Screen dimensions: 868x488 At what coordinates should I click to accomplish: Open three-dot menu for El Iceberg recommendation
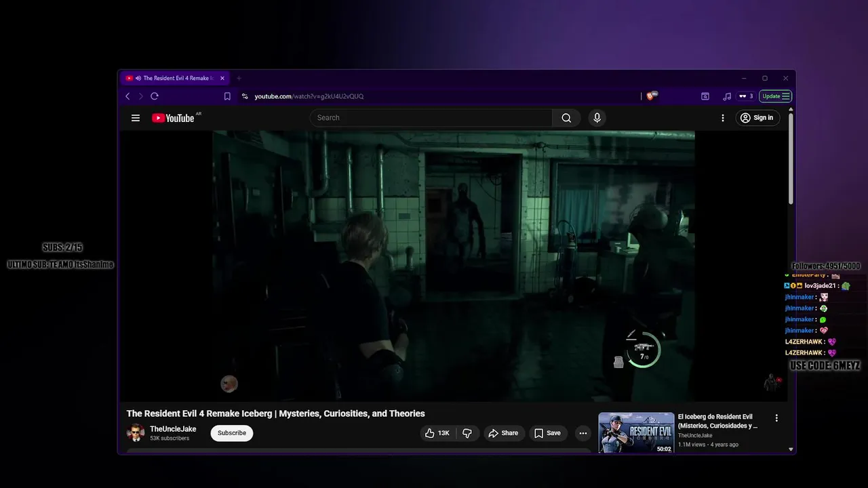coord(776,418)
